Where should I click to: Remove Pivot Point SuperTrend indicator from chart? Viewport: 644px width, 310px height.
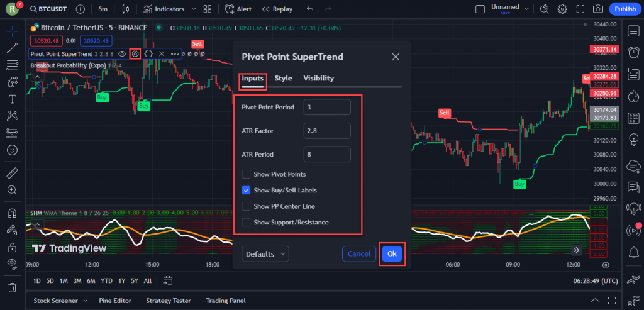pos(162,53)
